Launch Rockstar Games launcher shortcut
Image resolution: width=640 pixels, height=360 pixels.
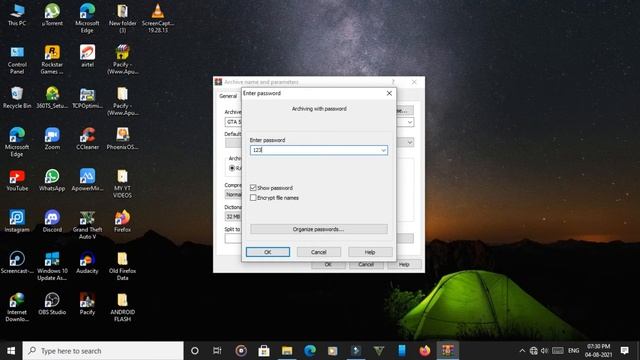(x=52, y=60)
